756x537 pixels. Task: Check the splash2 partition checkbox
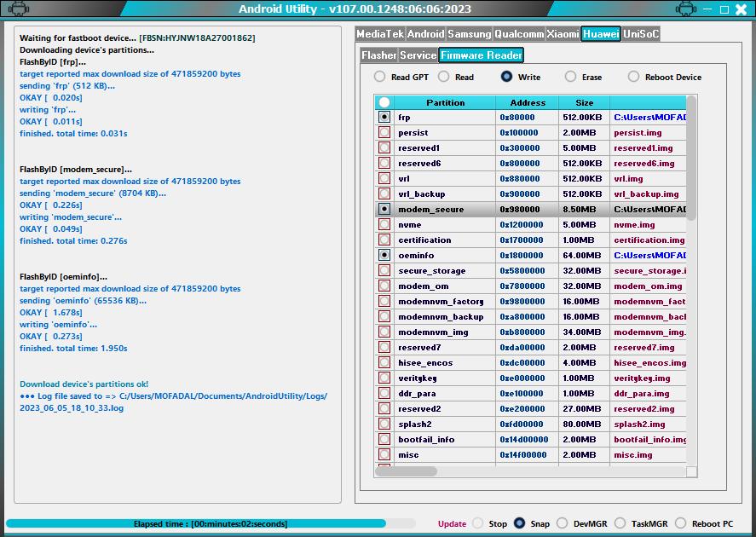click(x=384, y=424)
